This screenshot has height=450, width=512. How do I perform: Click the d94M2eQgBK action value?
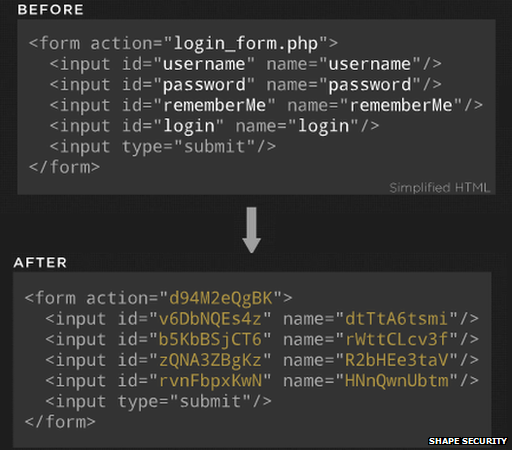coord(221,298)
